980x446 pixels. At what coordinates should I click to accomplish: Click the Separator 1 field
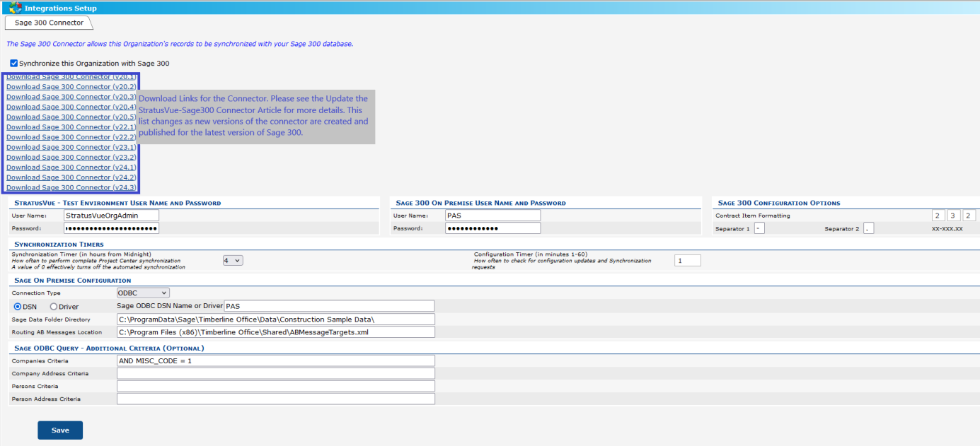[x=759, y=228]
